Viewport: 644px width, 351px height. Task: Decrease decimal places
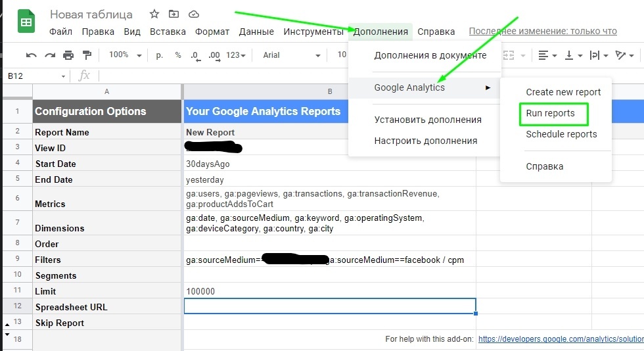(196, 55)
